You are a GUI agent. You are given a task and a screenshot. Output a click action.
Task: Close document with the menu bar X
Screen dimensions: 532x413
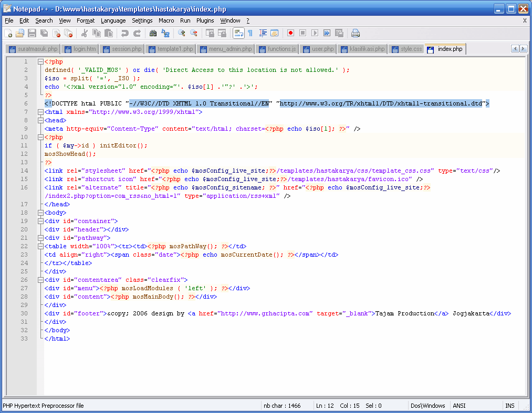coord(525,20)
